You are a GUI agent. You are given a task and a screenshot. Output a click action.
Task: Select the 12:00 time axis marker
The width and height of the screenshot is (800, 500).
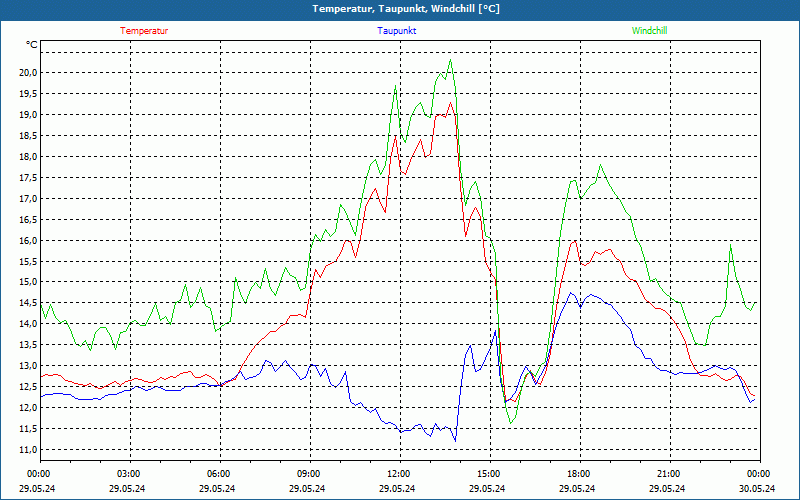(399, 474)
